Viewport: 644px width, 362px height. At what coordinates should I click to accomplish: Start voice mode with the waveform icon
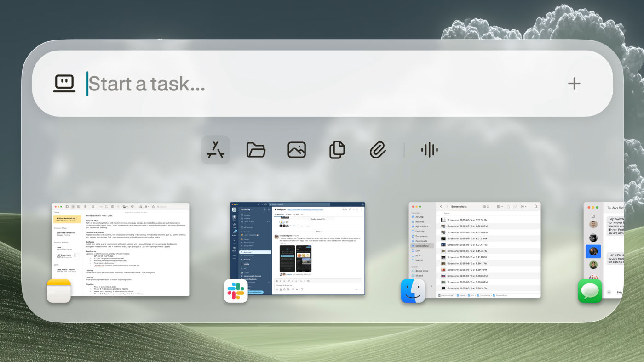point(429,150)
